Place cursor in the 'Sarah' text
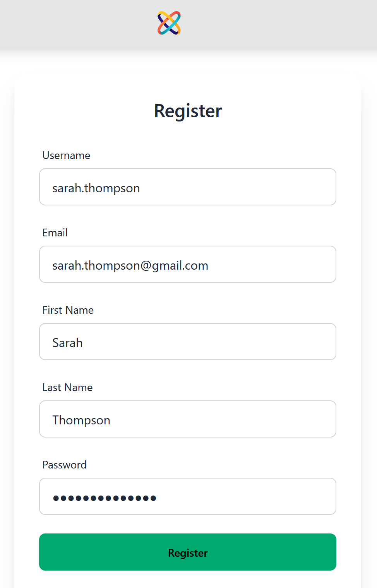The width and height of the screenshot is (377, 588). (67, 343)
